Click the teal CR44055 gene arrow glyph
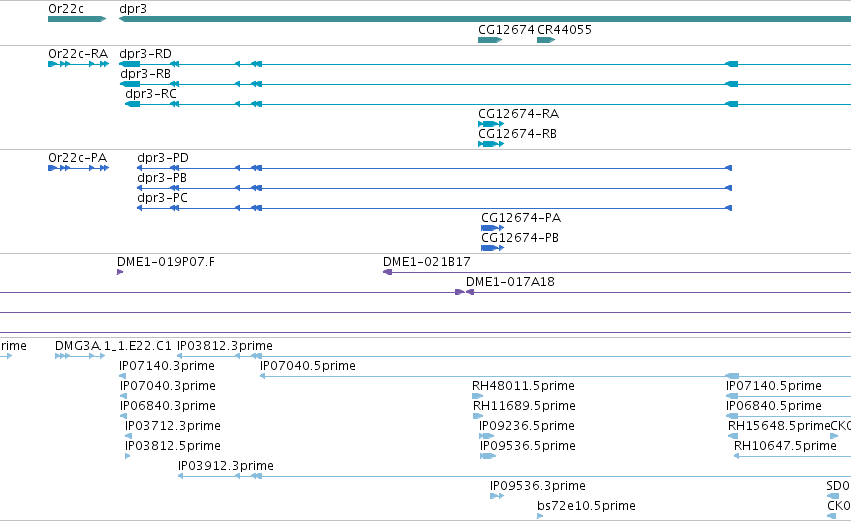The height and width of the screenshot is (521, 851). (x=546, y=40)
